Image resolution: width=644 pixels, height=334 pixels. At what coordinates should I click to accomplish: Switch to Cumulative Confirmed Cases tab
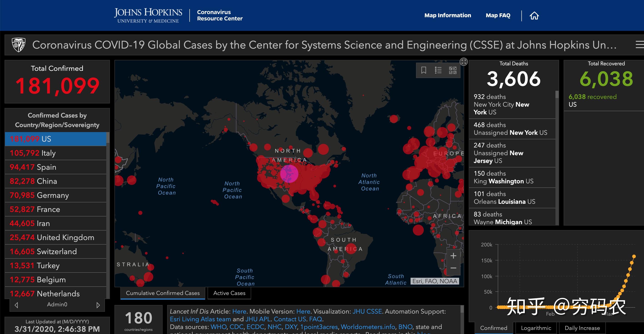tap(163, 293)
